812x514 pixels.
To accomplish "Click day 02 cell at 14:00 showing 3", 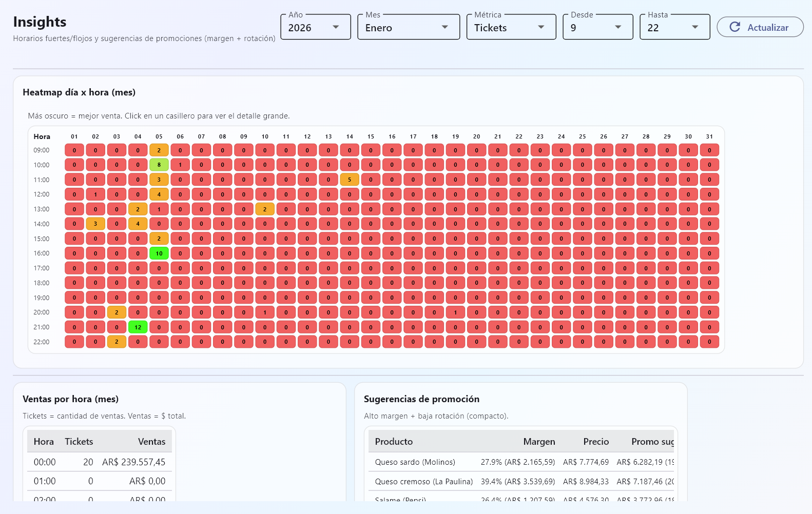I will 95,224.
